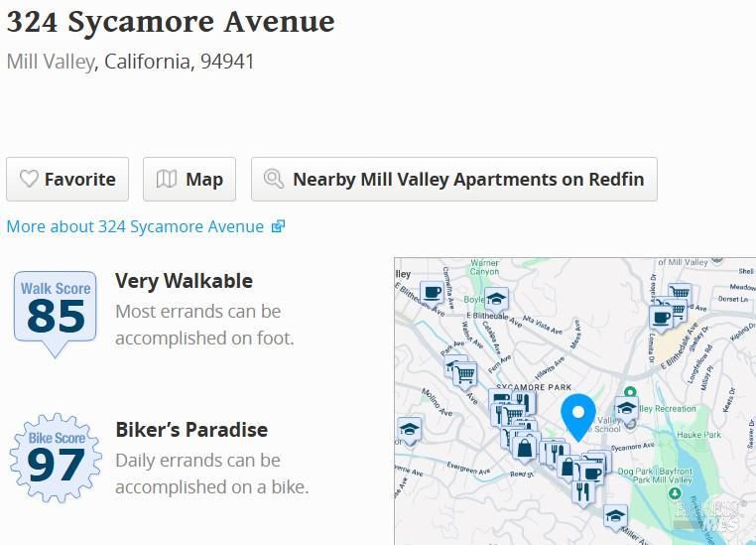This screenshot has height=545, width=756.
Task: Toggle the Favorite heart button
Action: [x=67, y=180]
